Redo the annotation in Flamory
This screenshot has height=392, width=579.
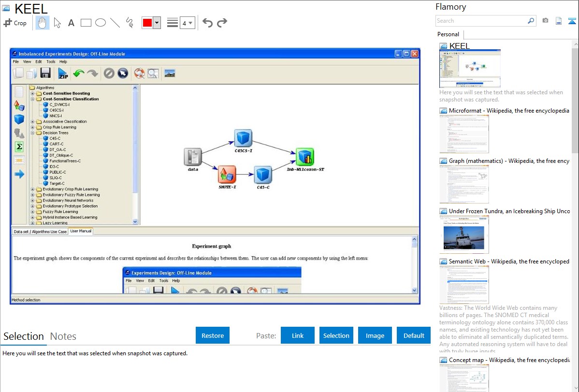pos(222,23)
